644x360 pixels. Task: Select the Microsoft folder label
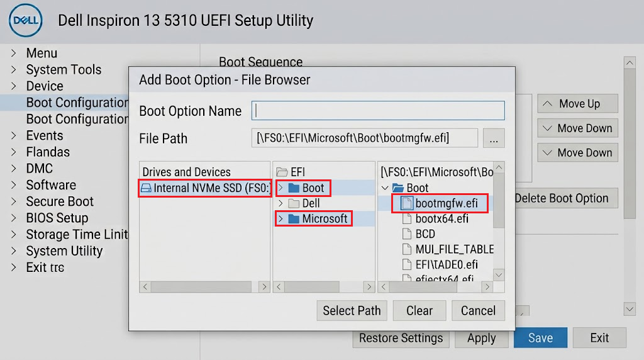325,218
